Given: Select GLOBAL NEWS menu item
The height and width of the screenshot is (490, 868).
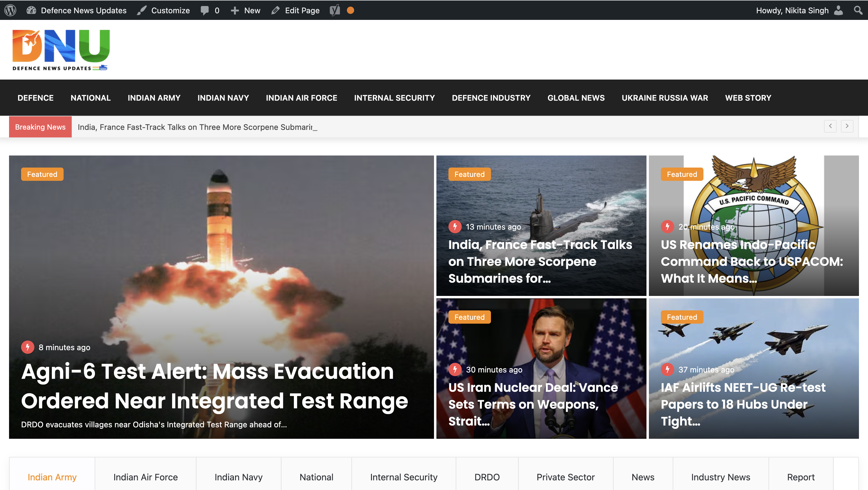Looking at the screenshot, I should (576, 98).
